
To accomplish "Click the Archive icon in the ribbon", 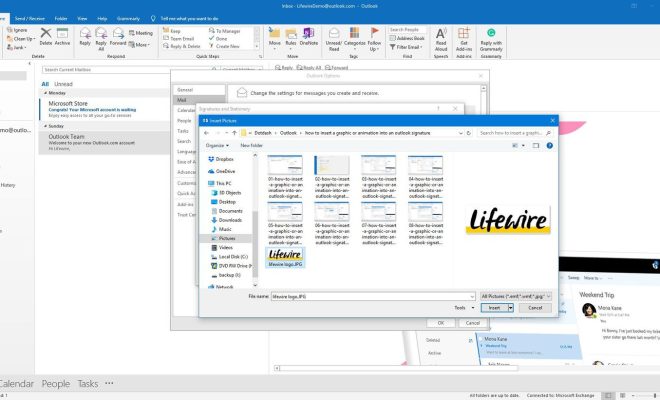I will click(x=62, y=33).
